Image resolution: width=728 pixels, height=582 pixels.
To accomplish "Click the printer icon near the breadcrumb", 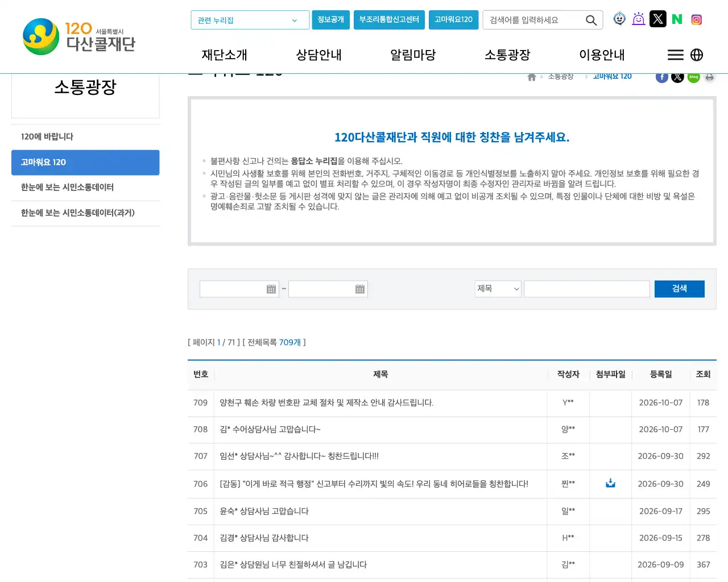I will click(x=709, y=77).
